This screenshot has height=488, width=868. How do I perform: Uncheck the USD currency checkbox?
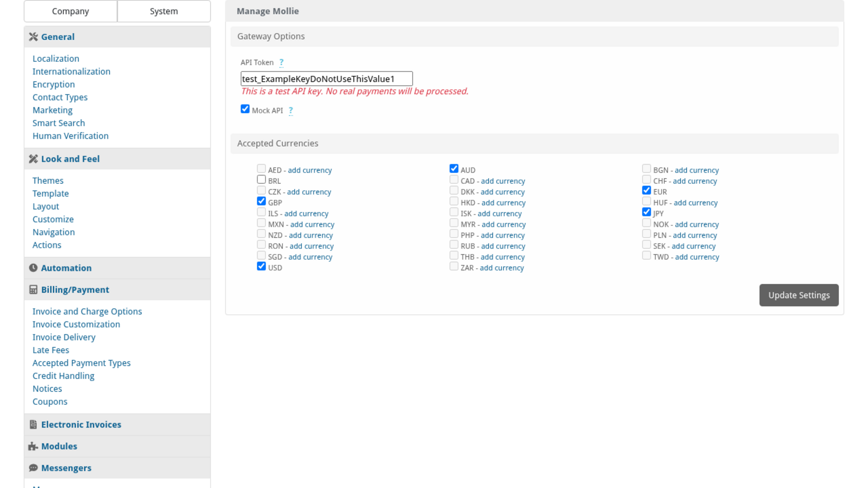(261, 267)
